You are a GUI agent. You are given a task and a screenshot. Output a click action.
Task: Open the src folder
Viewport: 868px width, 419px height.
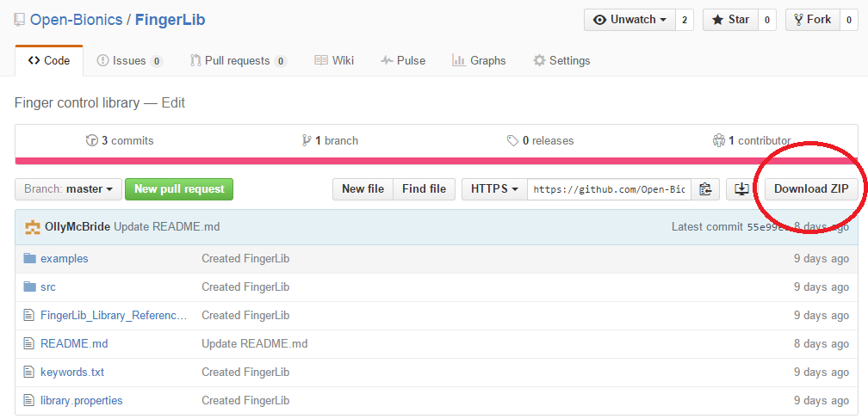point(48,287)
